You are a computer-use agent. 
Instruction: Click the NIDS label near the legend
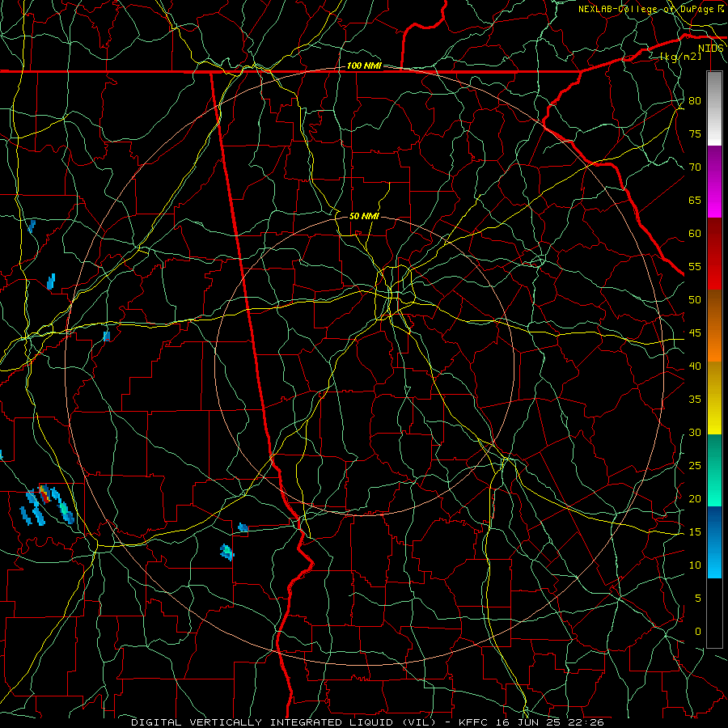[x=710, y=49]
